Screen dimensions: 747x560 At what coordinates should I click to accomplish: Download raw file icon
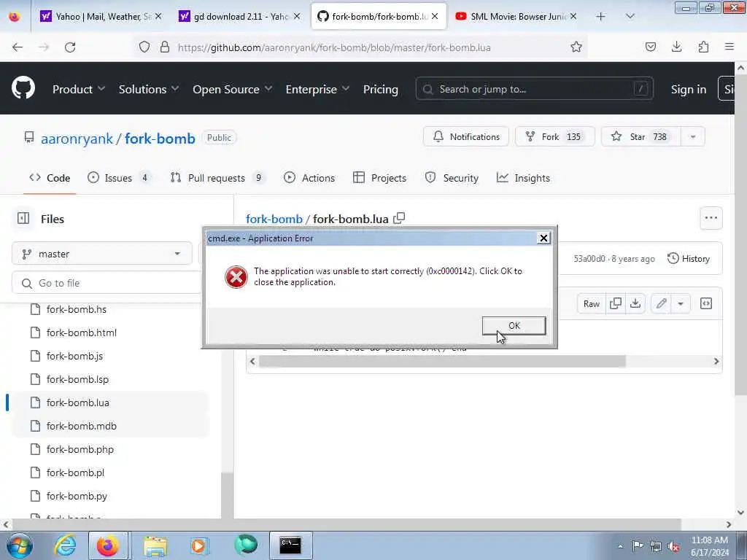click(635, 304)
